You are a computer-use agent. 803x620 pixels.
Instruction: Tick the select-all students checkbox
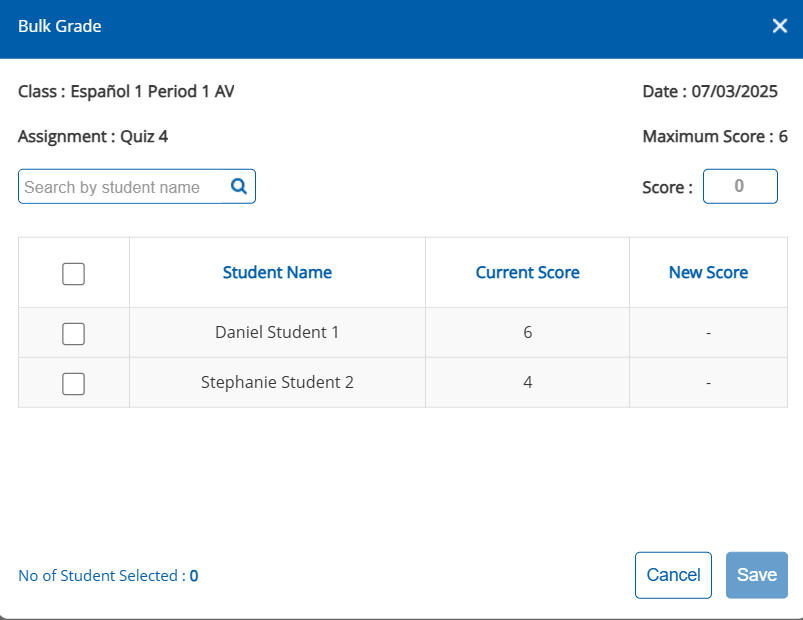pyautogui.click(x=73, y=274)
